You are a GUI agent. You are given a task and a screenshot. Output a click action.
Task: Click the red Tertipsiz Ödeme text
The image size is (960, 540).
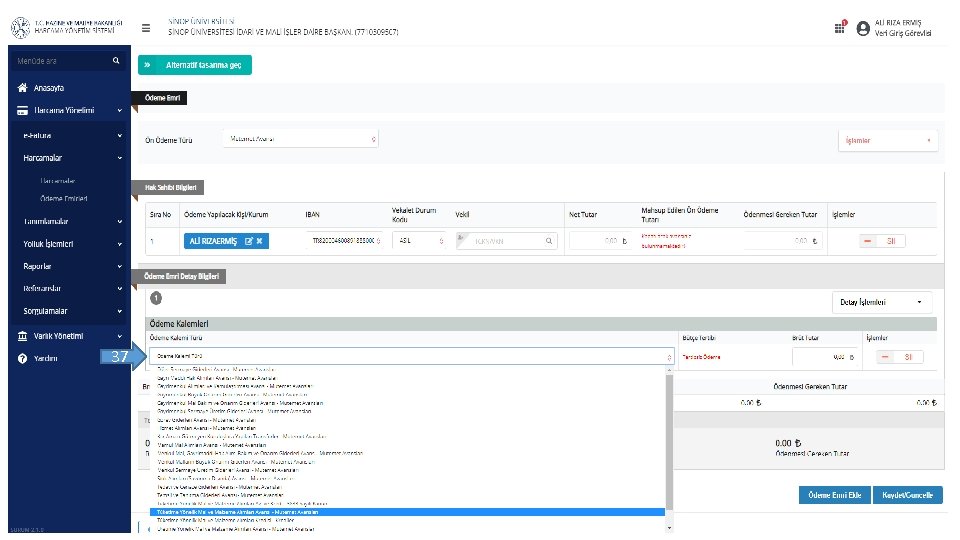(x=701, y=357)
